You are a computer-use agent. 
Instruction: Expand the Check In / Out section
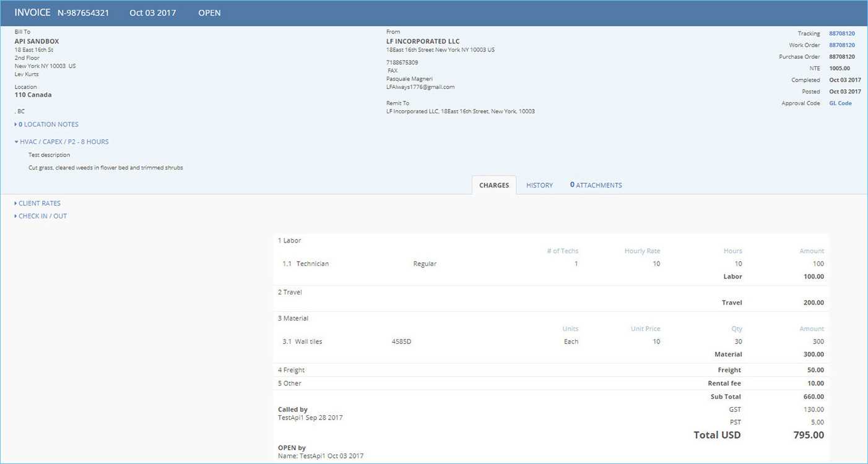[x=40, y=216]
